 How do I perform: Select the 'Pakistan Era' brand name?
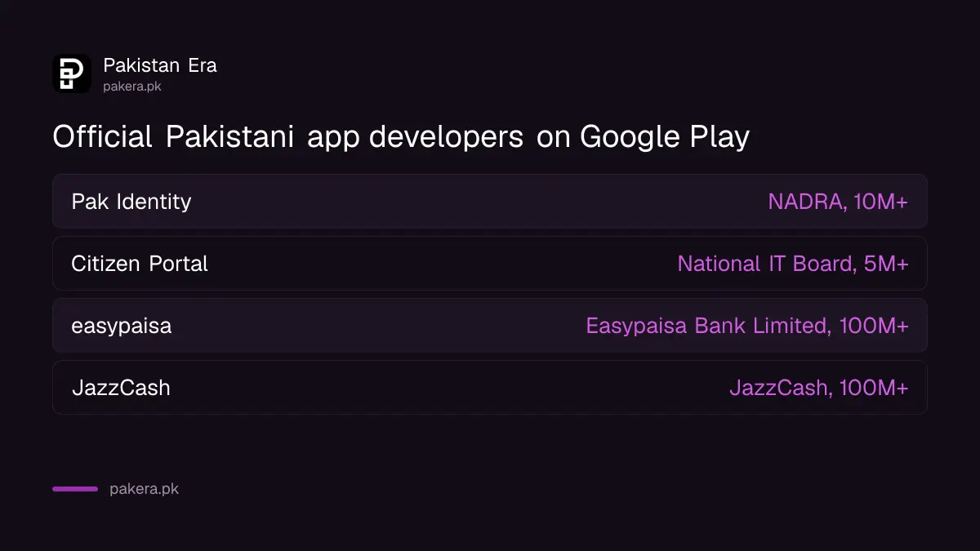pos(160,65)
